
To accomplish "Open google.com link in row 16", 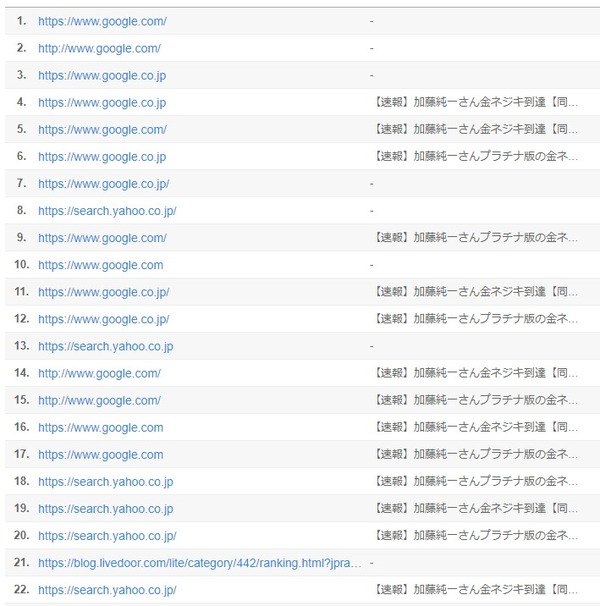I will [101, 427].
